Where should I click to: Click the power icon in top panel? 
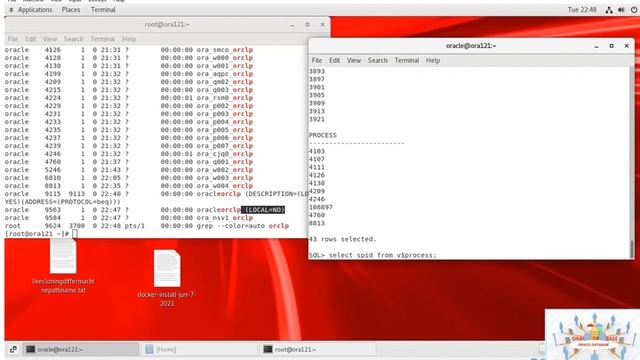pyautogui.click(x=634, y=10)
